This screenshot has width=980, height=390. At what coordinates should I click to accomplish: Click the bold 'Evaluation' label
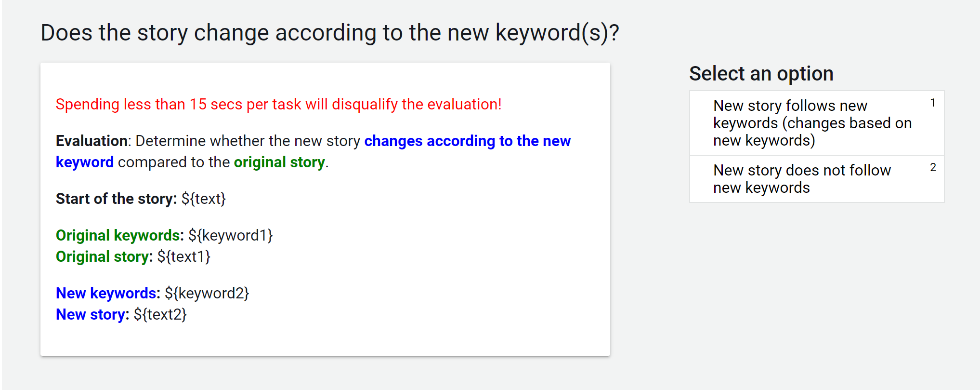coord(91,141)
